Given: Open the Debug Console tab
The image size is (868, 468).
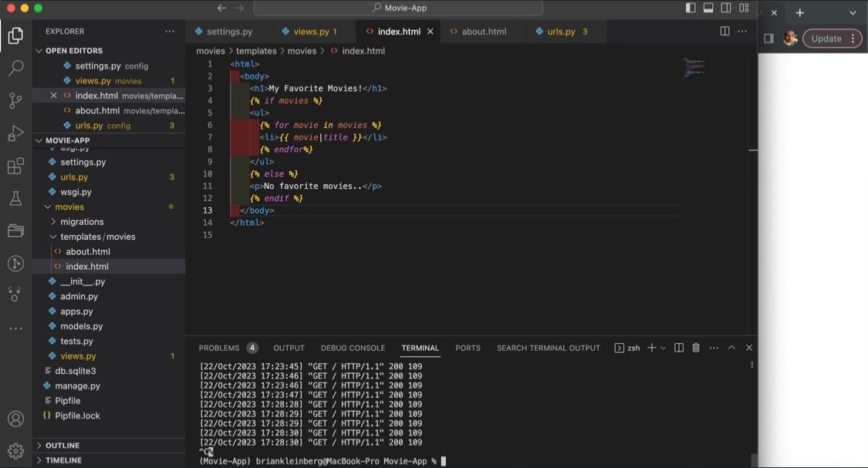Looking at the screenshot, I should pos(353,348).
